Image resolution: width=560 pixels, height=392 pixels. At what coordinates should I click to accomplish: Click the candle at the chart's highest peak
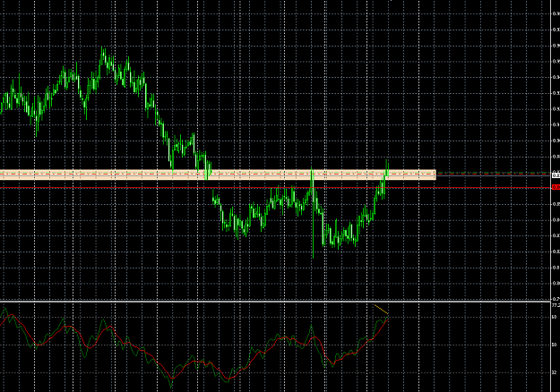pyautogui.click(x=102, y=55)
